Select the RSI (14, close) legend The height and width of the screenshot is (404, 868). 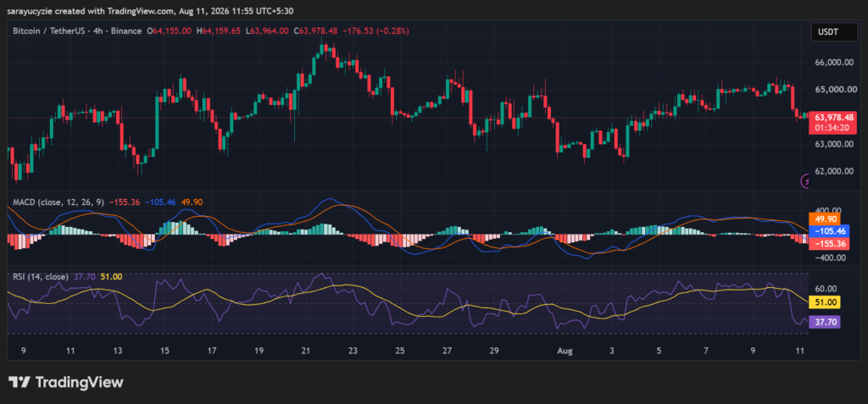click(41, 277)
